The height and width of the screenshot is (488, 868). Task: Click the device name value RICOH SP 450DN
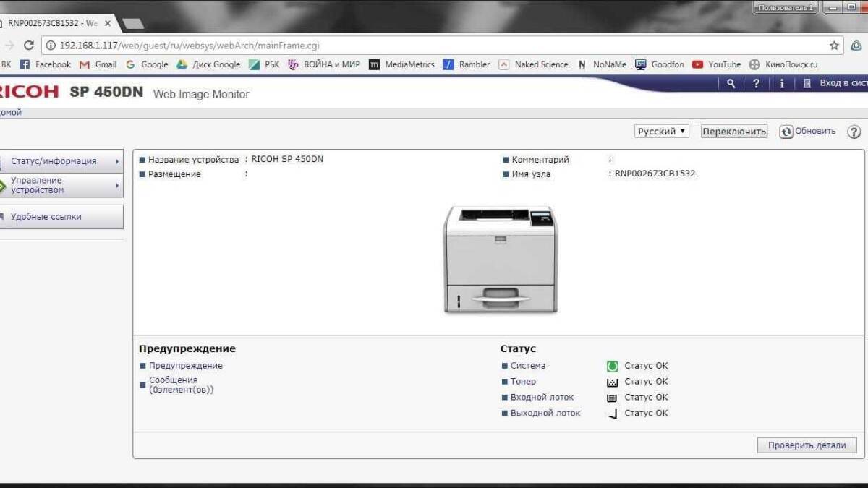point(287,159)
